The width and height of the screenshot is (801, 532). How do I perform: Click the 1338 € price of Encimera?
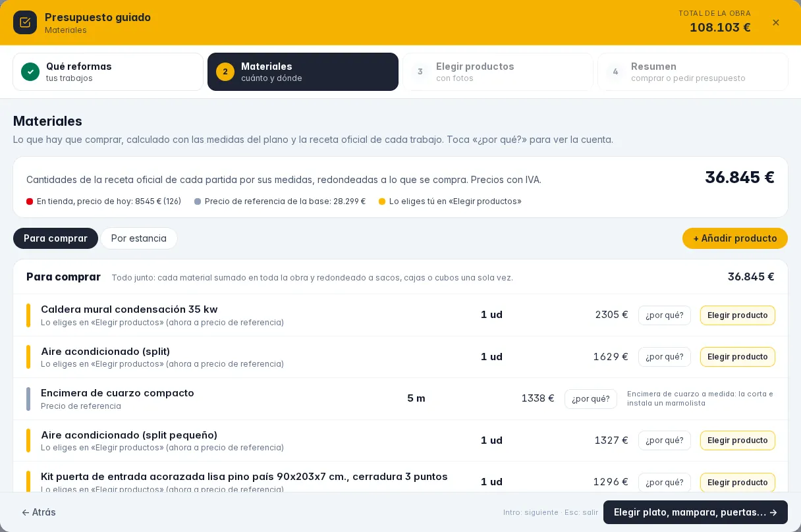tap(538, 398)
